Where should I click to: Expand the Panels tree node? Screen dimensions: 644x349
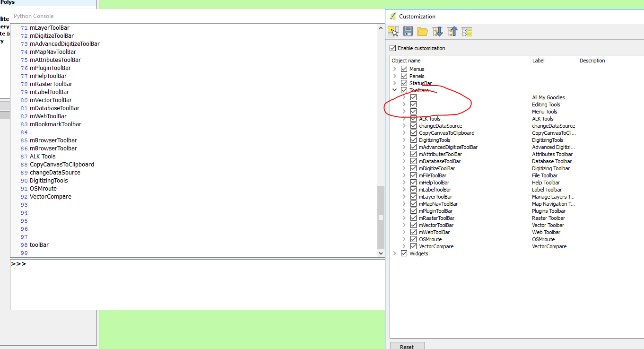395,76
